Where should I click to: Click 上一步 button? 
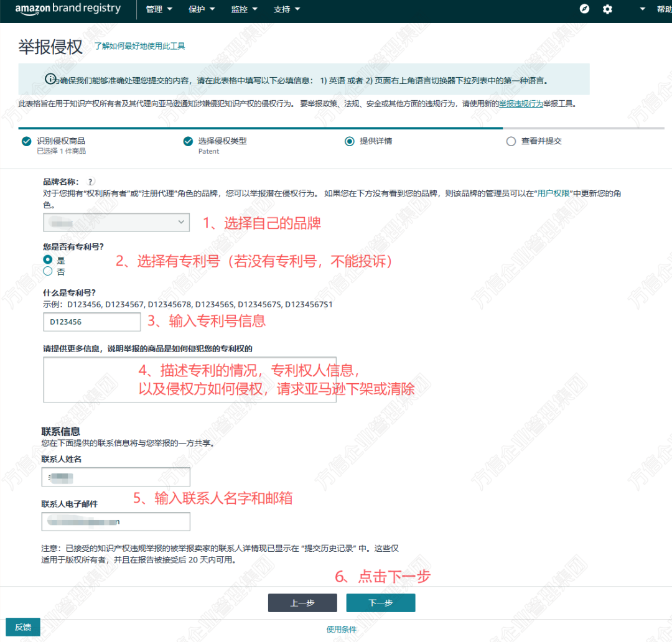click(302, 603)
